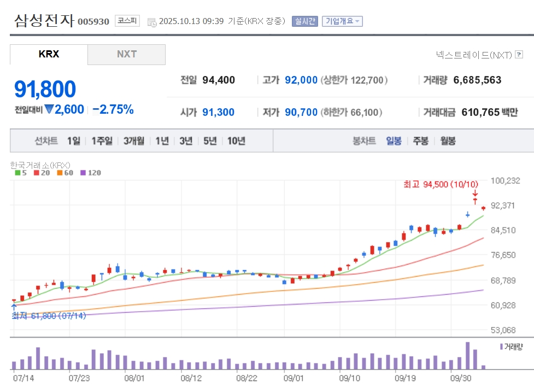
Task: Click the purple 거래량 legend square
Action: click(x=501, y=347)
